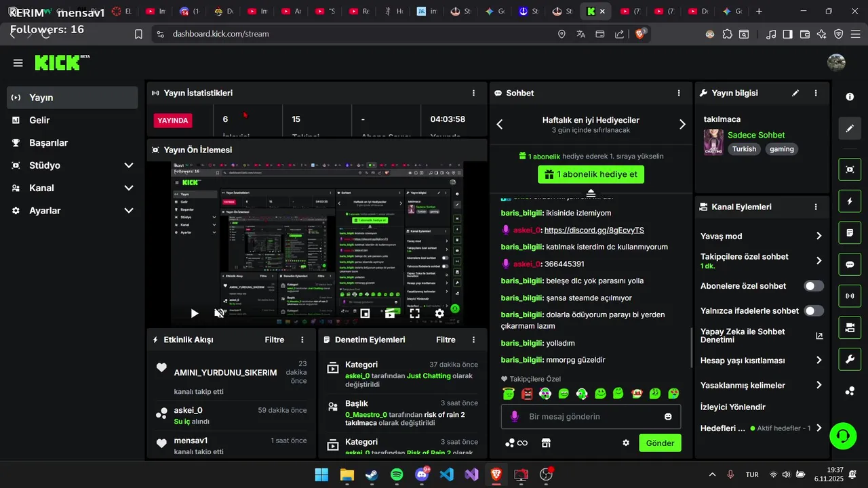This screenshot has width=868, height=488.
Task: Open Spotify from the Windows taskbar
Action: click(x=397, y=474)
